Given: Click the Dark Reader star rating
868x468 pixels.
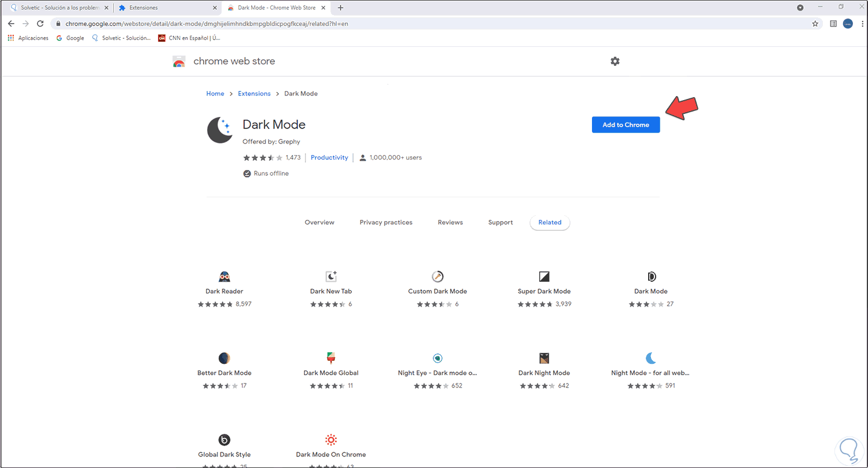Looking at the screenshot, I should [x=215, y=304].
